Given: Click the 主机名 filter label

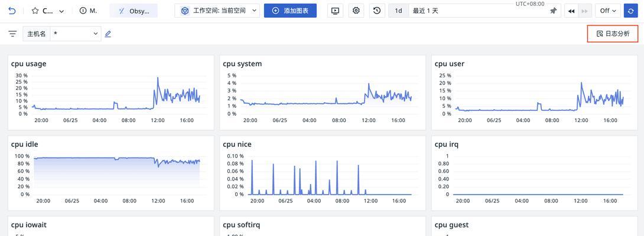Looking at the screenshot, I should tap(37, 34).
